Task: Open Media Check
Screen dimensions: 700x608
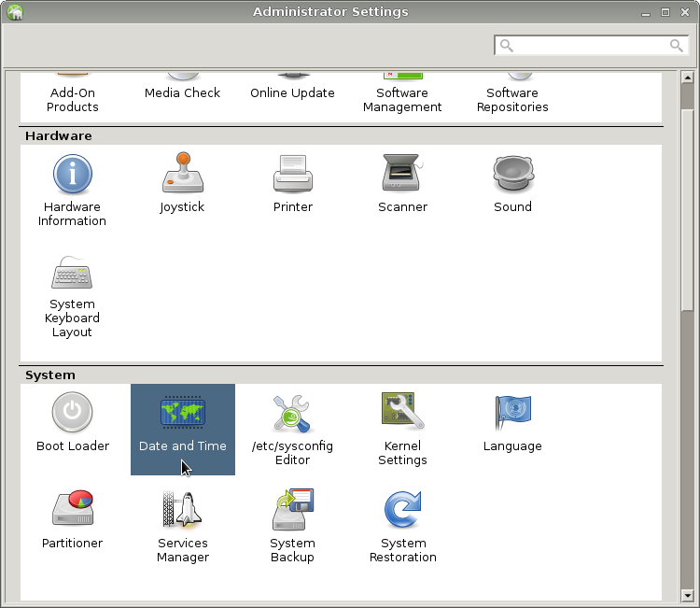Action: (x=183, y=88)
